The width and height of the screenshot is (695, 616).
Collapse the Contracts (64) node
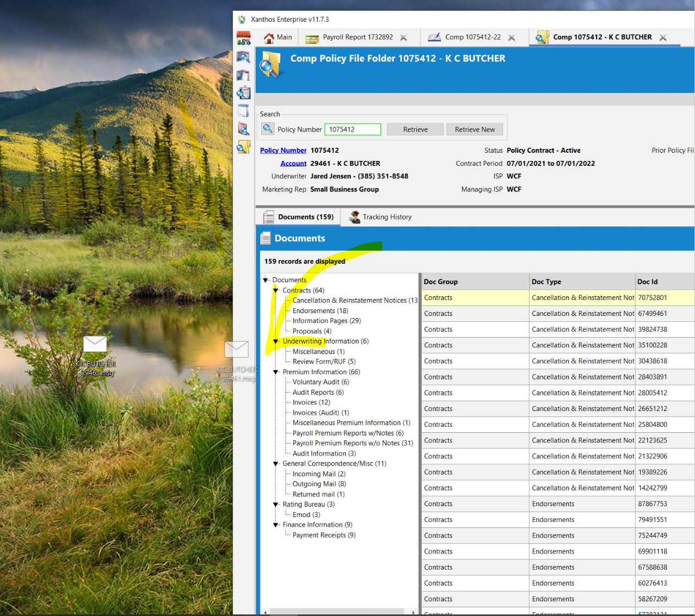point(276,290)
